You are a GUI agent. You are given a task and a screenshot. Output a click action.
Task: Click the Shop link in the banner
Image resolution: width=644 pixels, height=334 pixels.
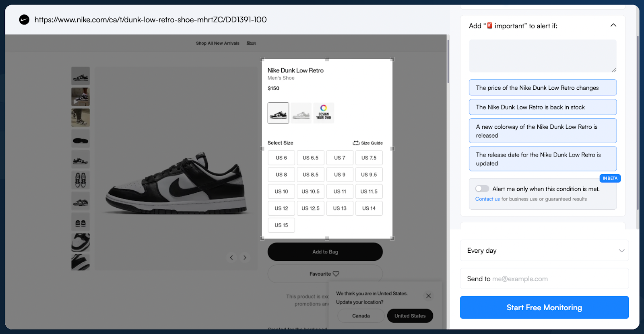click(251, 43)
